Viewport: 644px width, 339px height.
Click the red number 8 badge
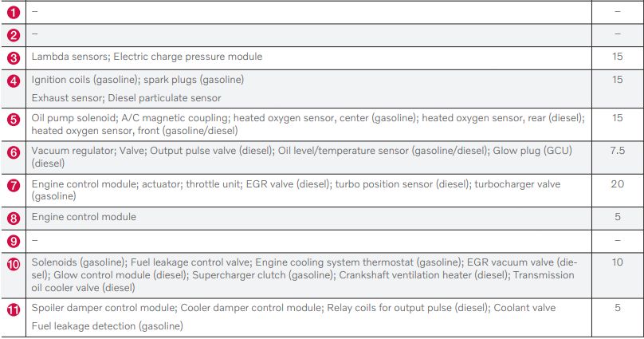click(13, 217)
